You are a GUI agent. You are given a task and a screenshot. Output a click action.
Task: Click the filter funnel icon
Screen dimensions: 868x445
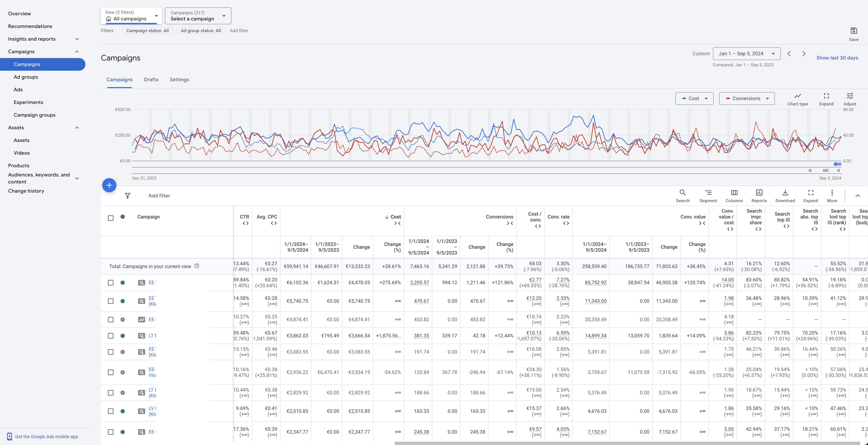[x=127, y=196]
